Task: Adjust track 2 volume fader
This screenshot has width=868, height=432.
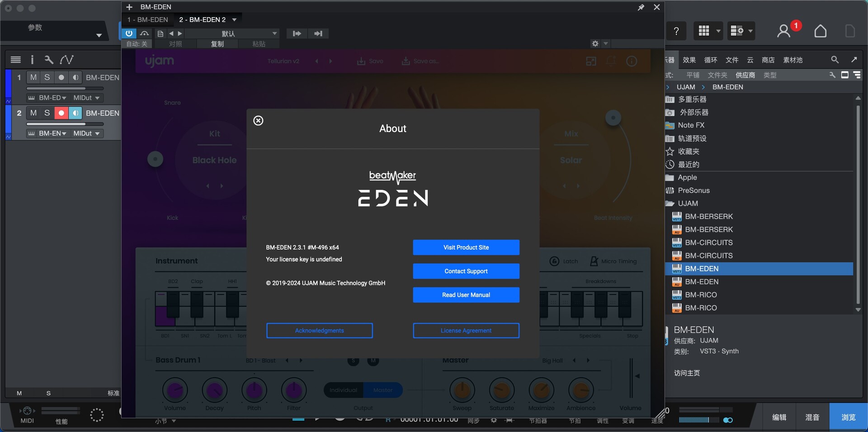Action: point(65,124)
